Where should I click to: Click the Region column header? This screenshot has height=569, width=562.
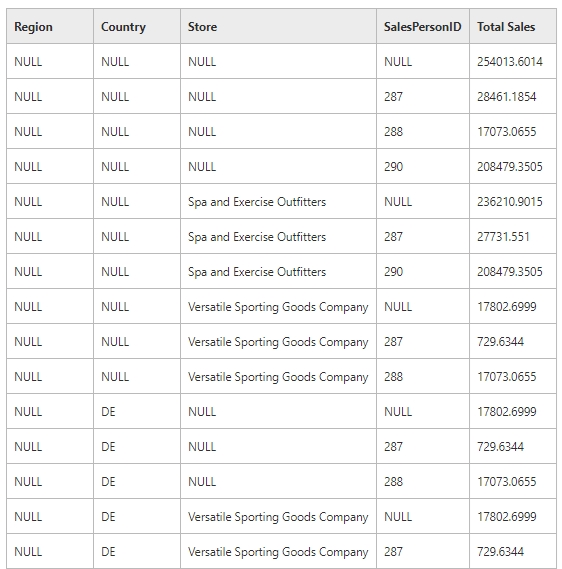click(x=50, y=26)
